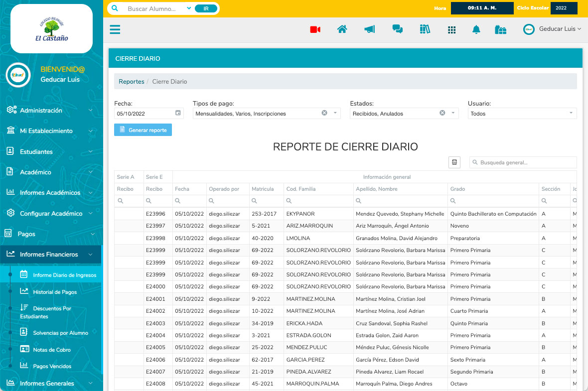Screen dimensions: 588x391
Task: Click the search icon under Cod. Familia
Action: coord(289,201)
